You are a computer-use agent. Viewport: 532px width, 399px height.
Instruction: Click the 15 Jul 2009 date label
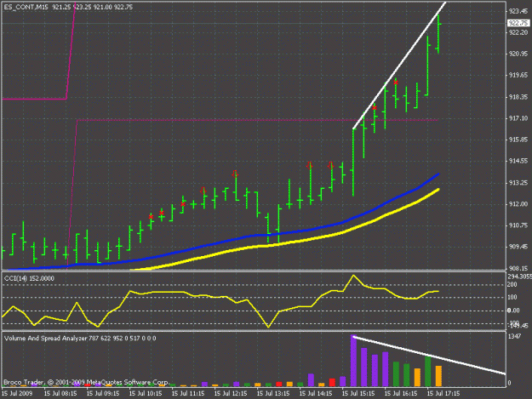coord(17,393)
